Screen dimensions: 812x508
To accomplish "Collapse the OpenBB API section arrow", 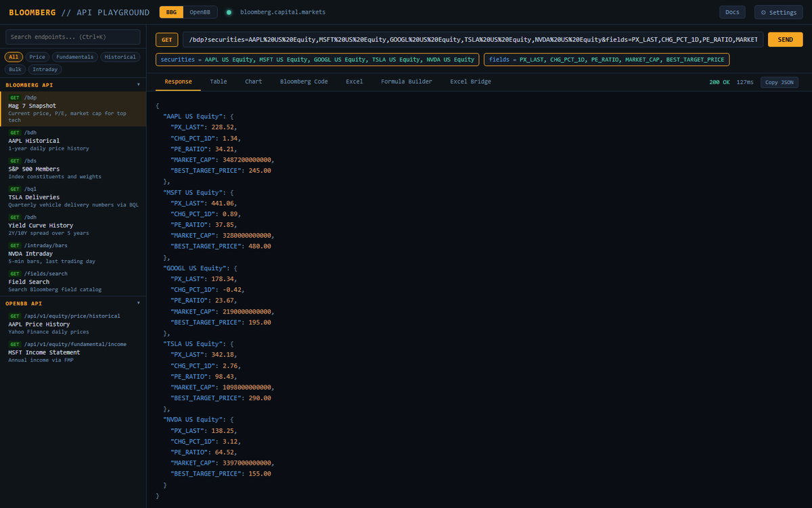I will point(138,303).
